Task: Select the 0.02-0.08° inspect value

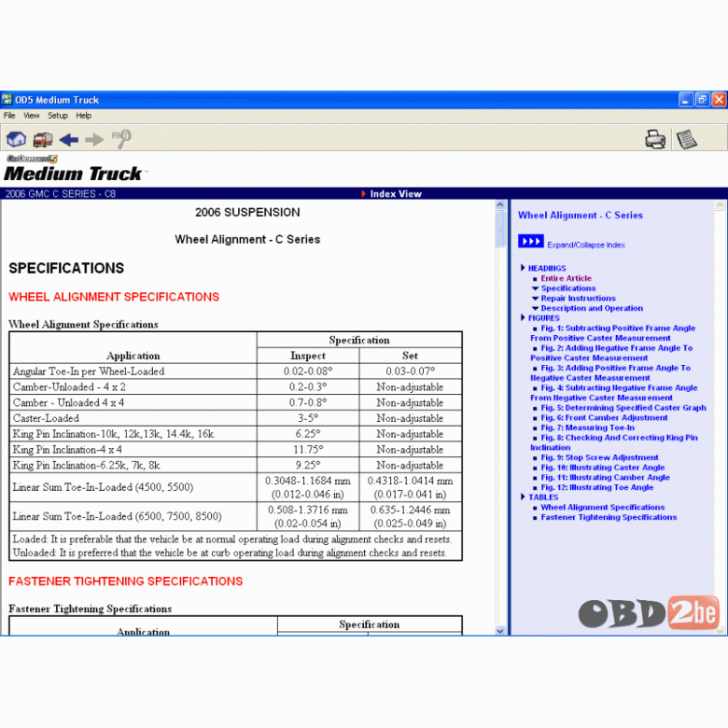Action: tap(308, 371)
